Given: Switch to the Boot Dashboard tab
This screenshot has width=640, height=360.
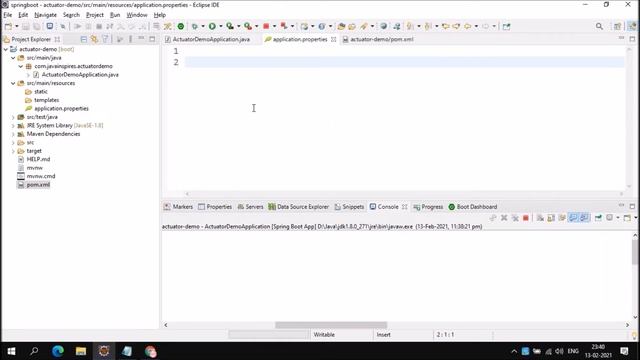Looking at the screenshot, I should pos(473,207).
